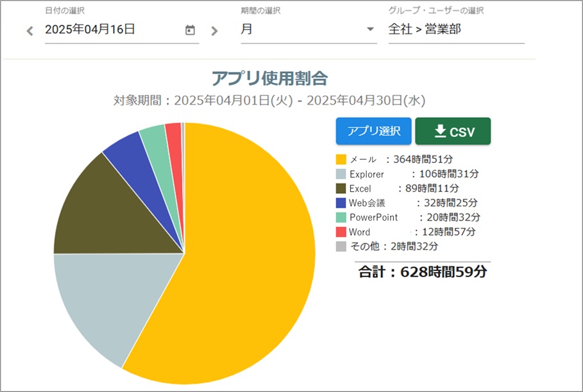Screen dimensions: 583x392
Task: Click the red Word legend swatch
Action: click(341, 232)
